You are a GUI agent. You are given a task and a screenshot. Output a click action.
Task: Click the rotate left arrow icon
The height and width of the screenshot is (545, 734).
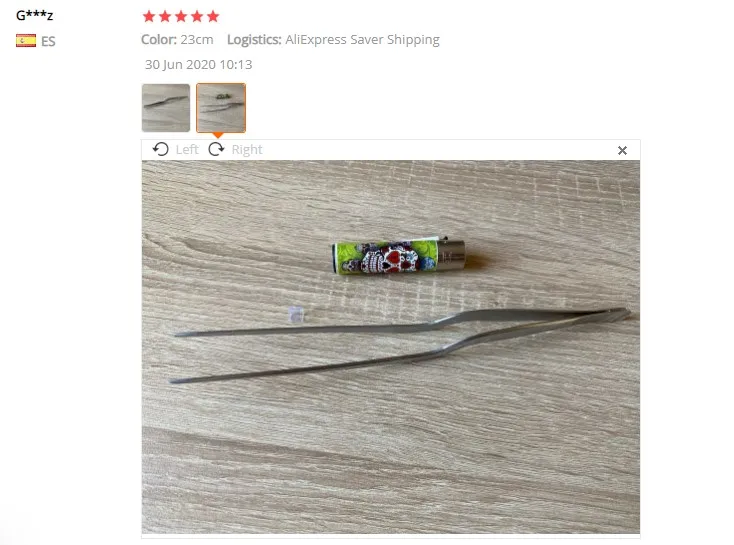tap(160, 149)
